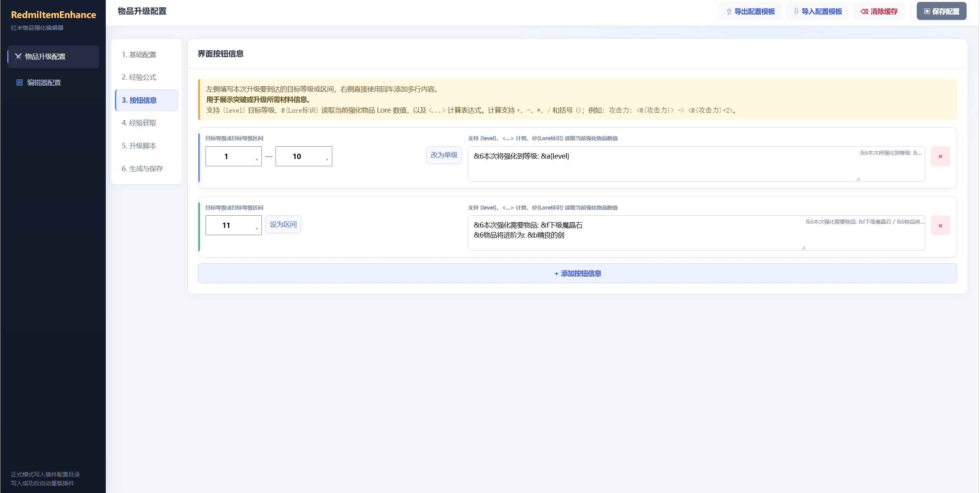980x493 pixels.
Task: Delete the level 11 button entry
Action: click(x=941, y=226)
